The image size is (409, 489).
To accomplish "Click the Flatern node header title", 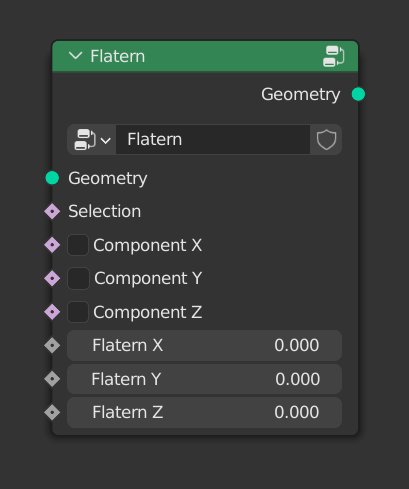I will pyautogui.click(x=118, y=56).
